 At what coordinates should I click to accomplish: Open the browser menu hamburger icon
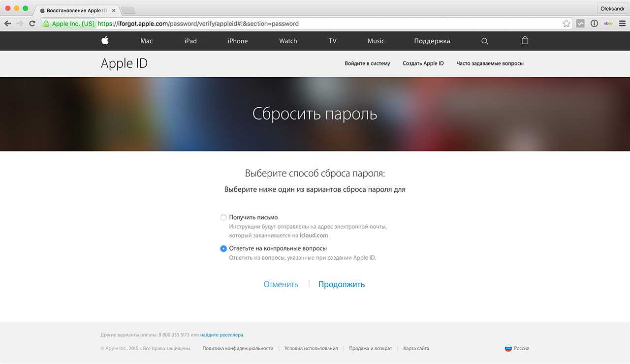pos(622,24)
